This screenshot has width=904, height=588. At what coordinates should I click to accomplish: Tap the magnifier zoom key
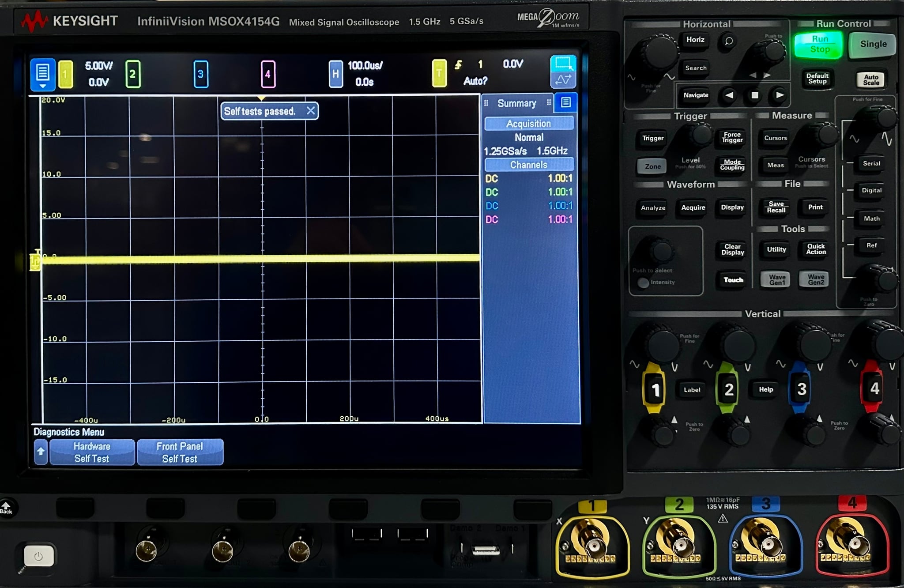(729, 41)
